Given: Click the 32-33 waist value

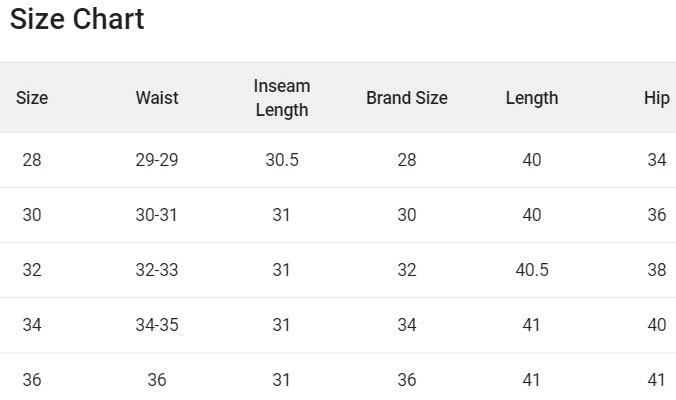Looking at the screenshot, I should point(157,270).
